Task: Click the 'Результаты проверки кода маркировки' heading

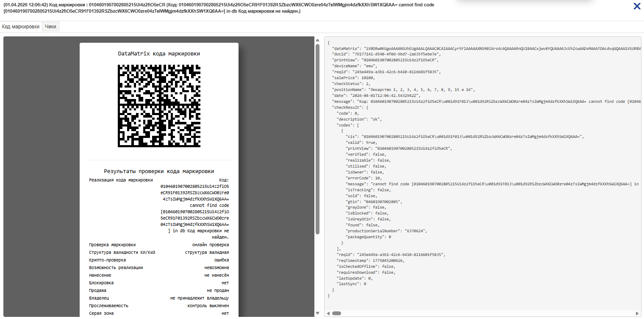Action: coord(159,171)
